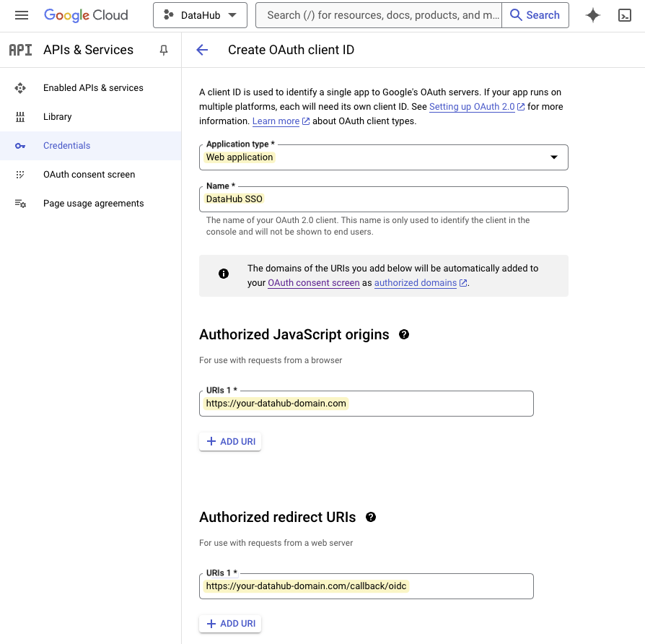Image resolution: width=645 pixels, height=644 pixels.
Task: Click the Credentials key icon
Action: tap(20, 146)
